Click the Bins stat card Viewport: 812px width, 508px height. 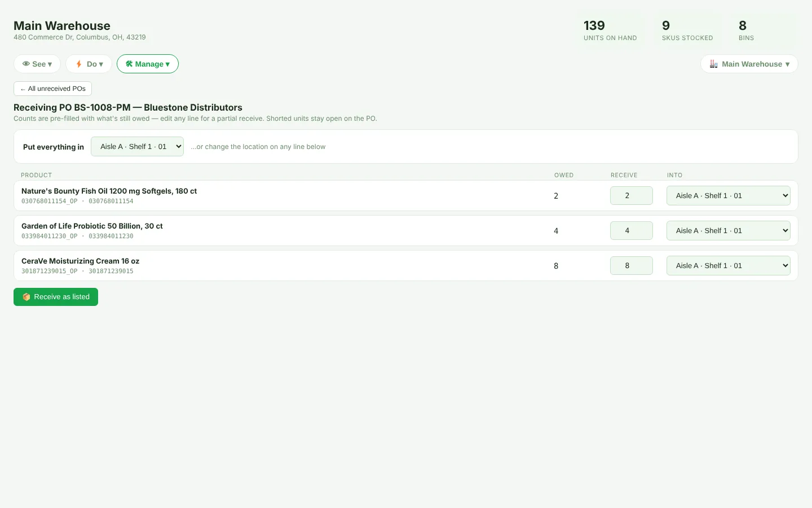click(764, 30)
